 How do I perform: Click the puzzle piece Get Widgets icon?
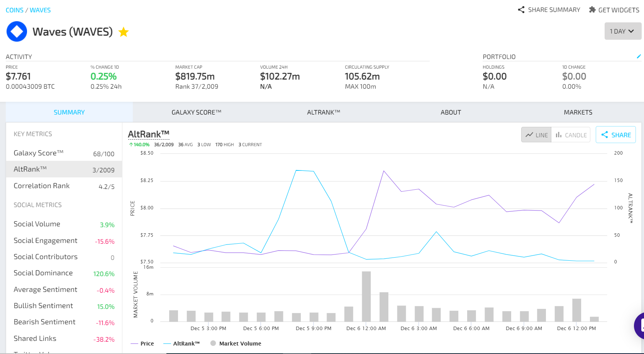tap(592, 10)
